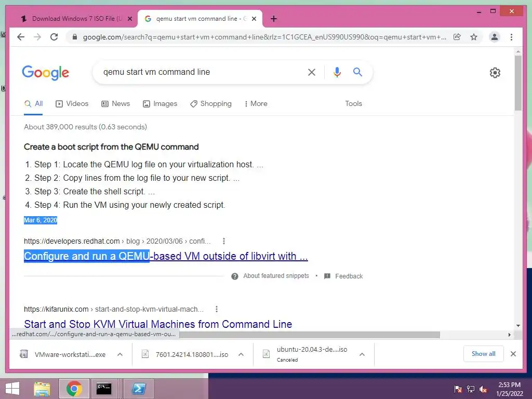Go back to the previous page
The width and height of the screenshot is (532, 399).
21,37
